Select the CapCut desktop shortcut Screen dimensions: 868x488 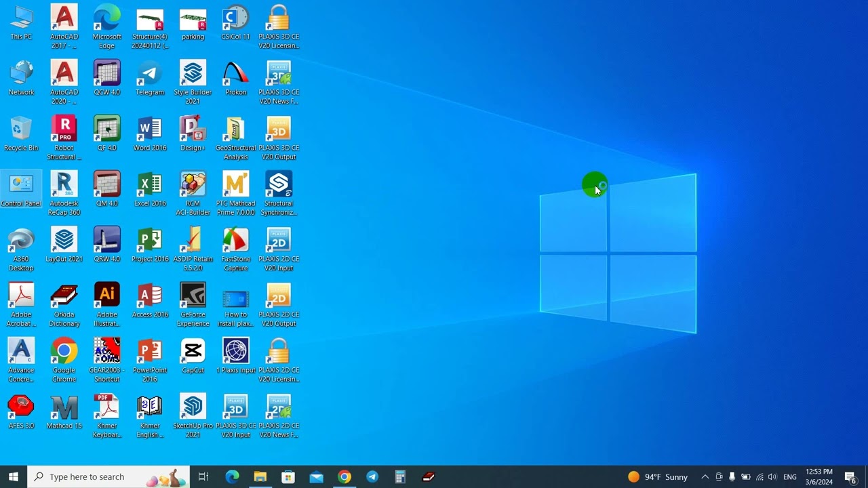point(193,357)
